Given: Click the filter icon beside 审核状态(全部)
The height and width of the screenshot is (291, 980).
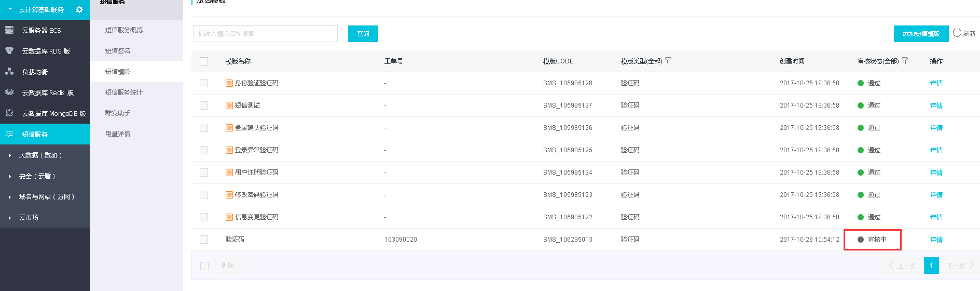Looking at the screenshot, I should pos(905,61).
